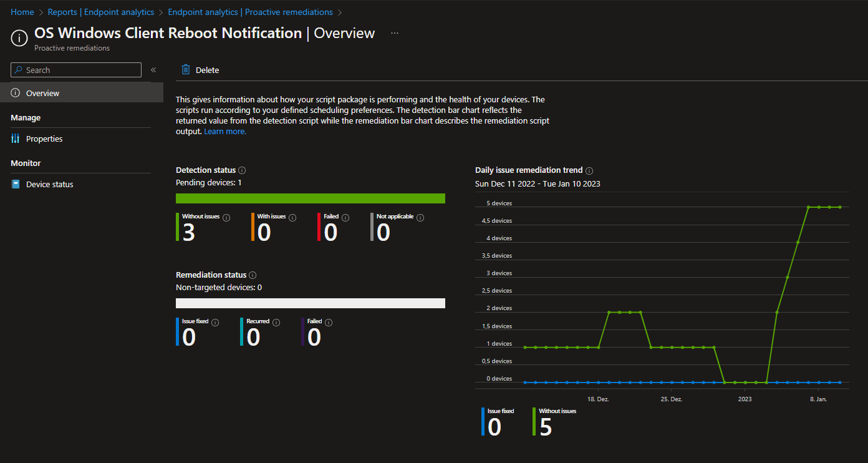This screenshot has height=463, width=868.
Task: Click info icon beside Not applicable count
Action: pyautogui.click(x=420, y=218)
